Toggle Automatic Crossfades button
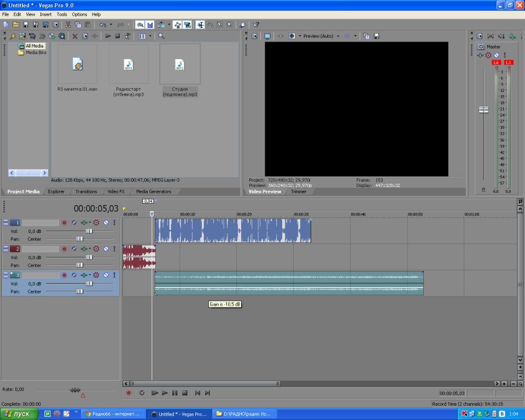This screenshot has width=525, height=420. pos(150,25)
